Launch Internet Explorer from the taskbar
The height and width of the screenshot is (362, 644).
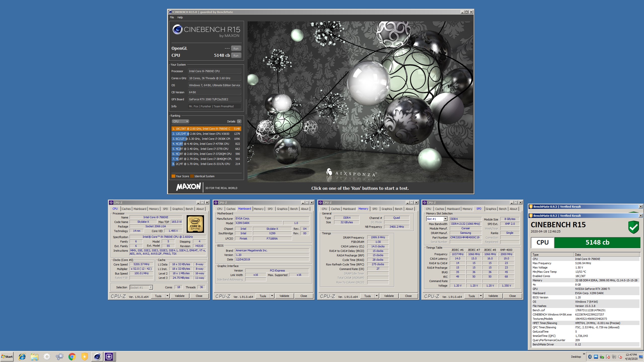point(22,356)
